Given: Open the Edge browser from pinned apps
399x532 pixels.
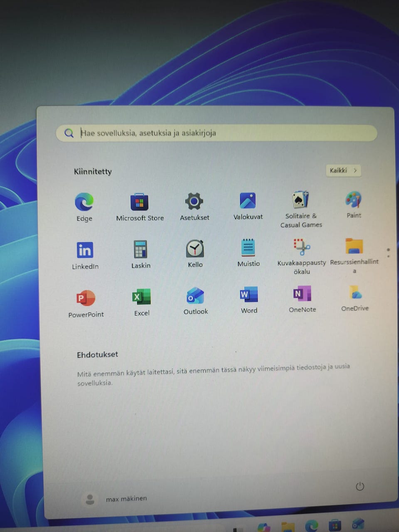Looking at the screenshot, I should tap(84, 207).
